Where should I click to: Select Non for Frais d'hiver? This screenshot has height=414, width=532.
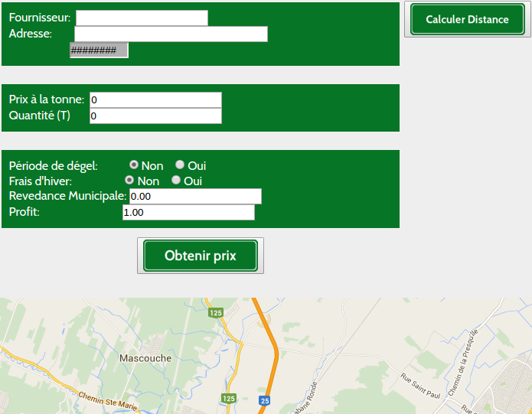[129, 181]
